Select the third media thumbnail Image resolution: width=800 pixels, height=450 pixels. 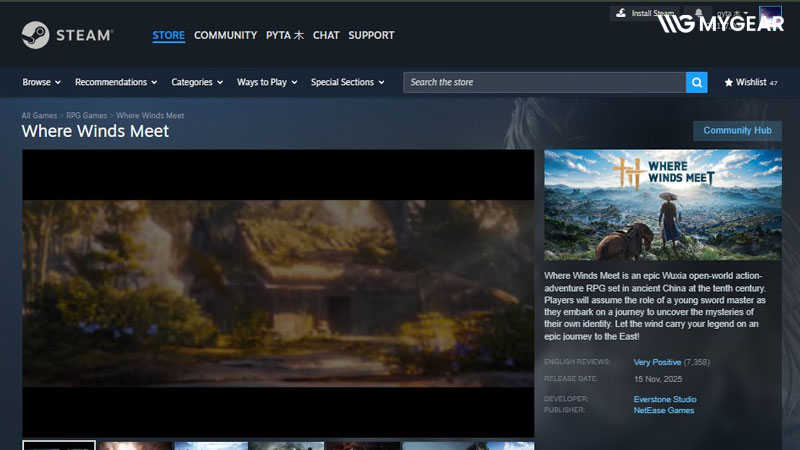(211, 446)
